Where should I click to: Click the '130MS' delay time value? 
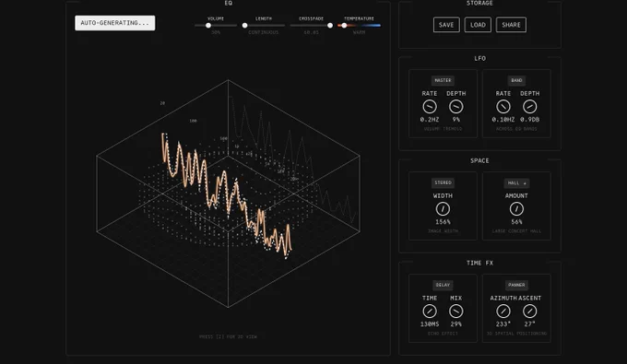[430, 324]
